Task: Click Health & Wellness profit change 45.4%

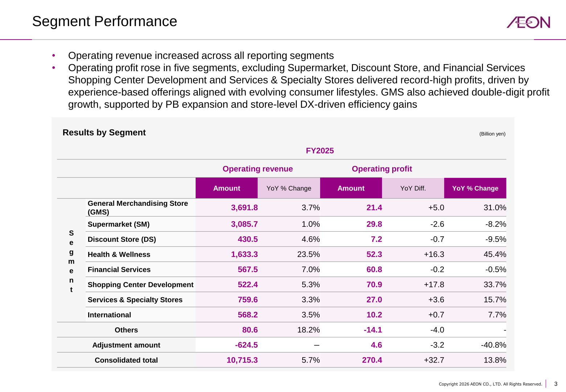Action: 495,254
